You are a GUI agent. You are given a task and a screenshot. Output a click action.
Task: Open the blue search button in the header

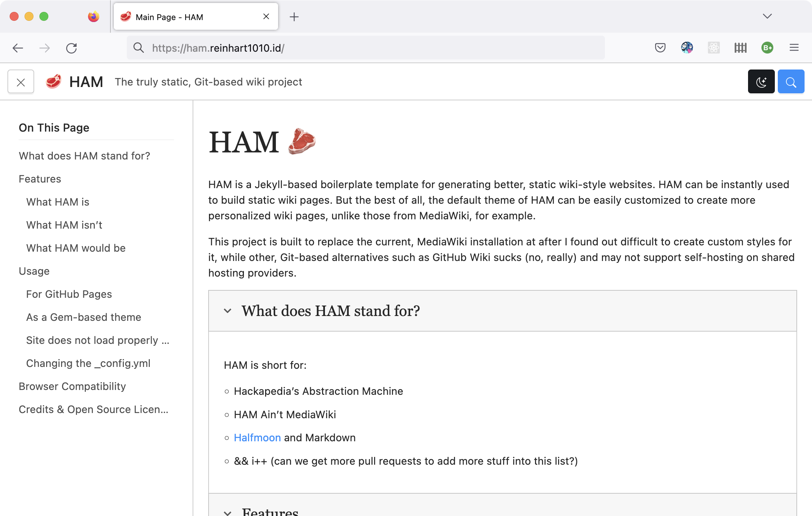click(x=791, y=82)
